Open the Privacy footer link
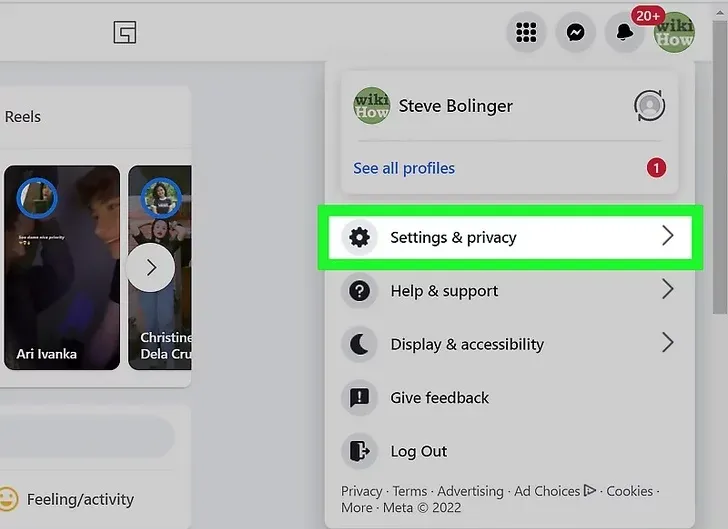 pos(361,491)
